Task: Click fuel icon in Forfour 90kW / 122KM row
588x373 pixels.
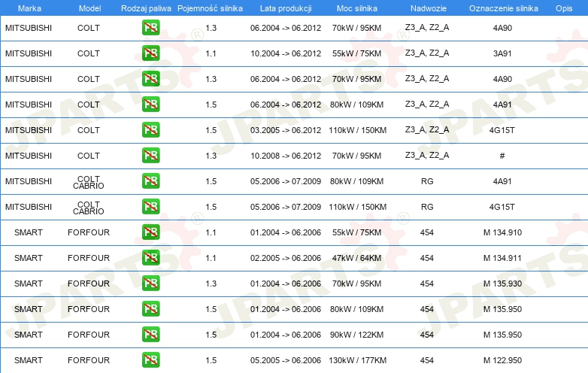Action: click(150, 335)
